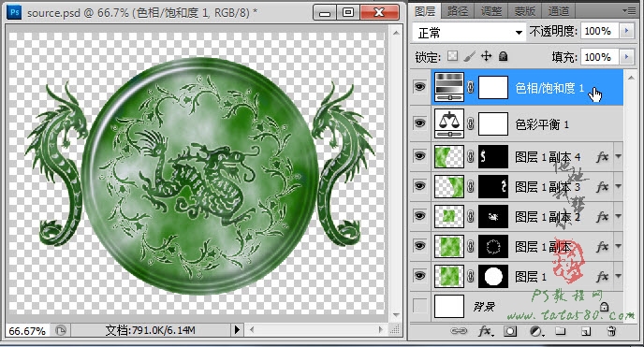The height and width of the screenshot is (347, 644).
Task: Switch to the 图层 tab
Action: (425, 11)
